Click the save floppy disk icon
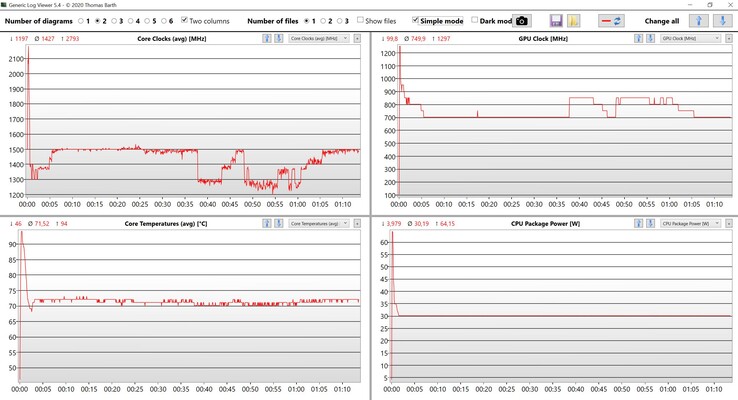 pyautogui.click(x=557, y=20)
